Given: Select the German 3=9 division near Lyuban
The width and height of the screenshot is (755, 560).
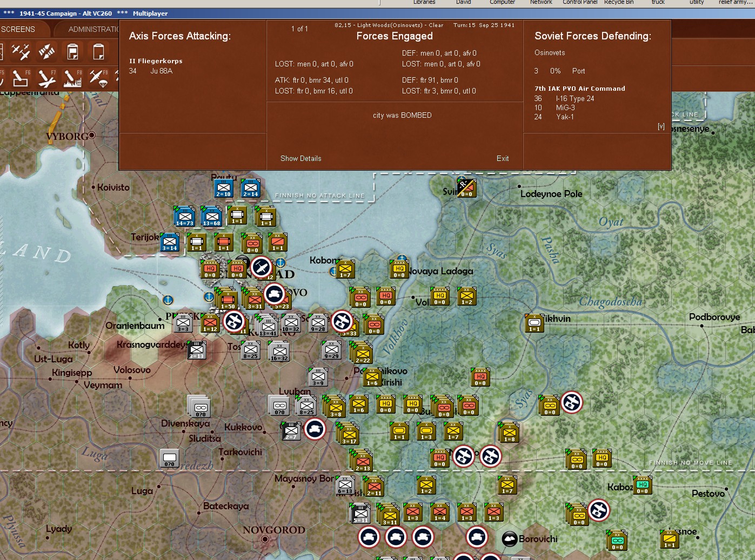Looking at the screenshot, I should 318,377.
